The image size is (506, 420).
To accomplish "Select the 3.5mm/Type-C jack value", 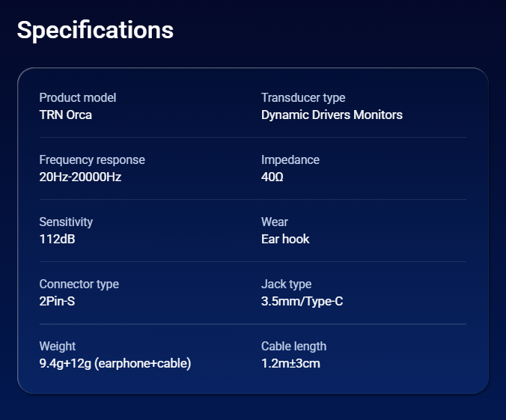I will (302, 302).
